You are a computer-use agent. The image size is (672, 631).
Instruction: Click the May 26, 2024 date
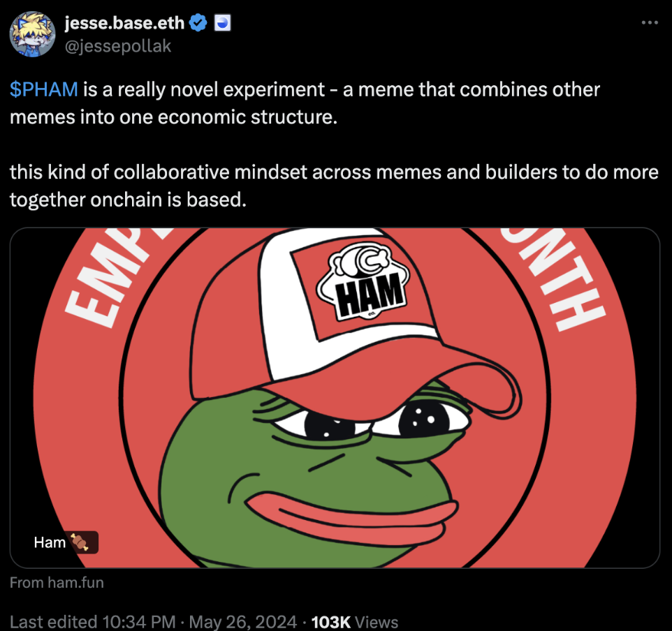242,622
